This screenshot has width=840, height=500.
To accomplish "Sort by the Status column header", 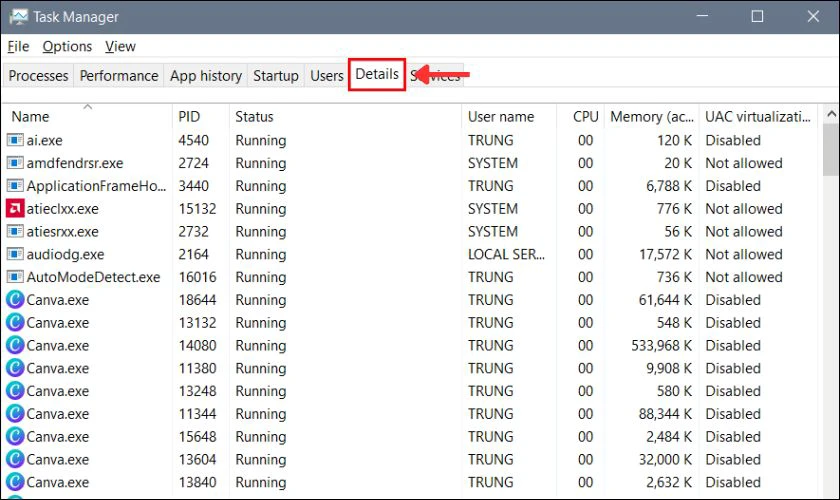I will point(345,116).
